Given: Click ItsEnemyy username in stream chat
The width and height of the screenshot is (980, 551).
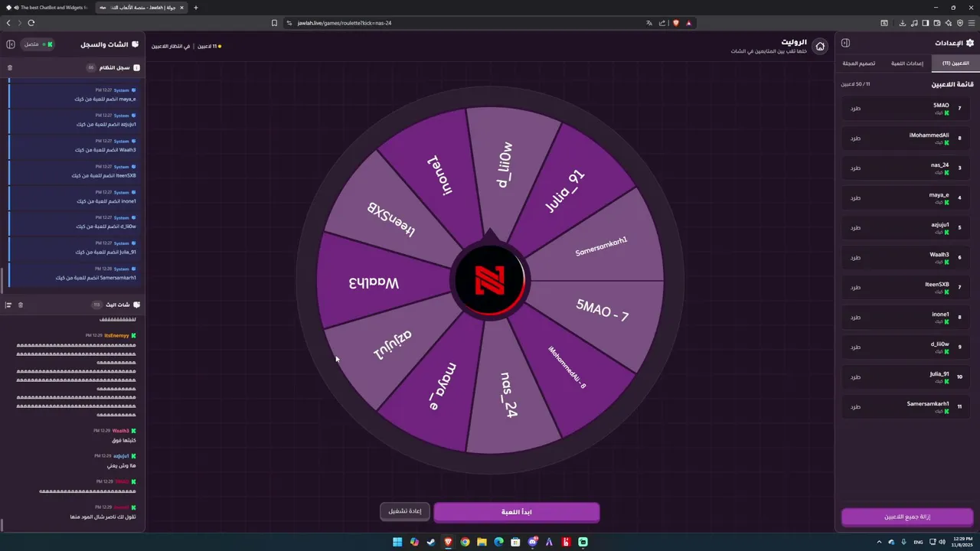Looking at the screenshot, I should (116, 335).
